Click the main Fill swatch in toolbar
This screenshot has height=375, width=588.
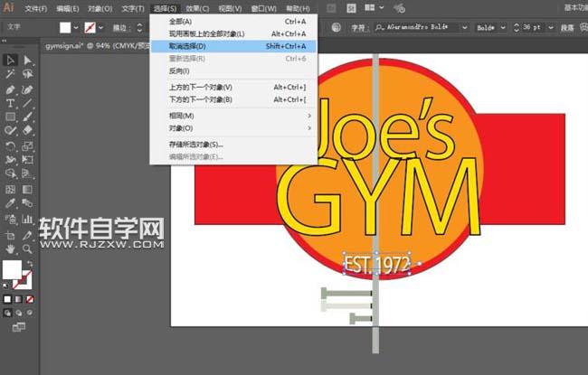pos(12,270)
